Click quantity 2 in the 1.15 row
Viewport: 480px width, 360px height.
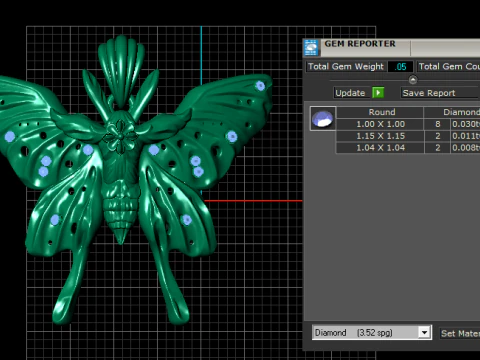pos(438,136)
